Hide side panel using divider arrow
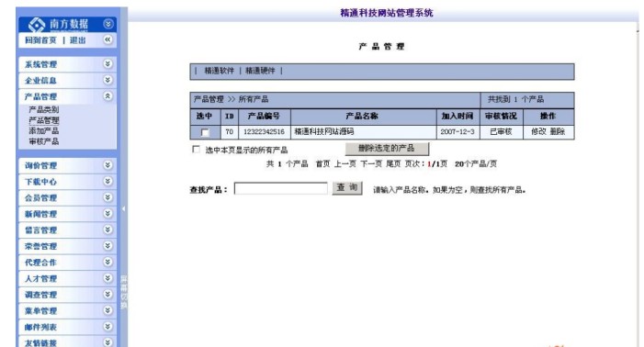The height and width of the screenshot is (347, 644). [x=123, y=208]
